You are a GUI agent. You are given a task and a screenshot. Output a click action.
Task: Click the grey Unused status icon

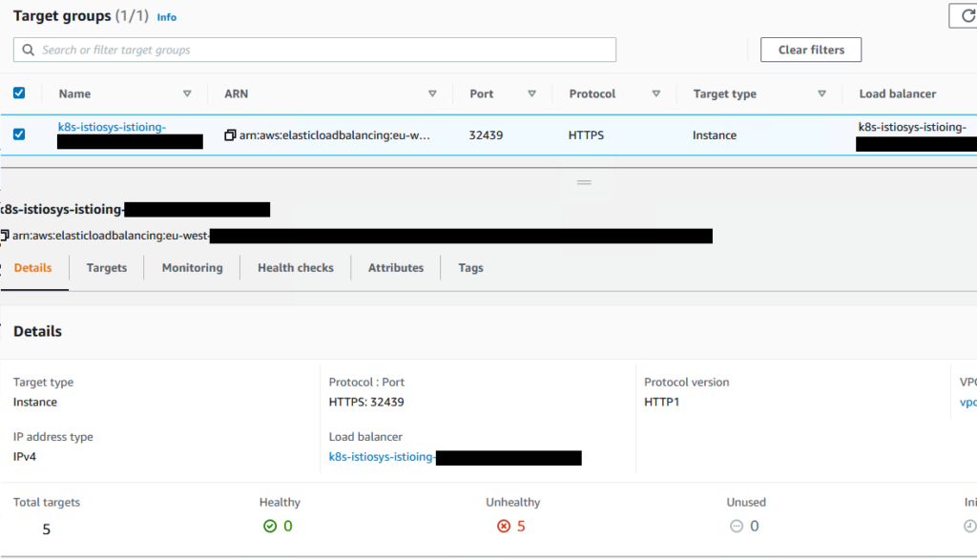coord(736,526)
